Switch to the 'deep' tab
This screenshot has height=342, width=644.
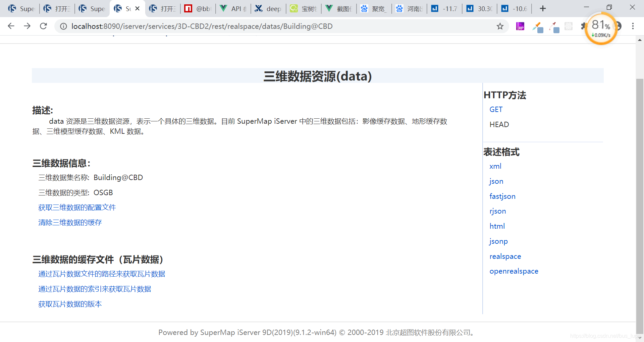coord(268,8)
